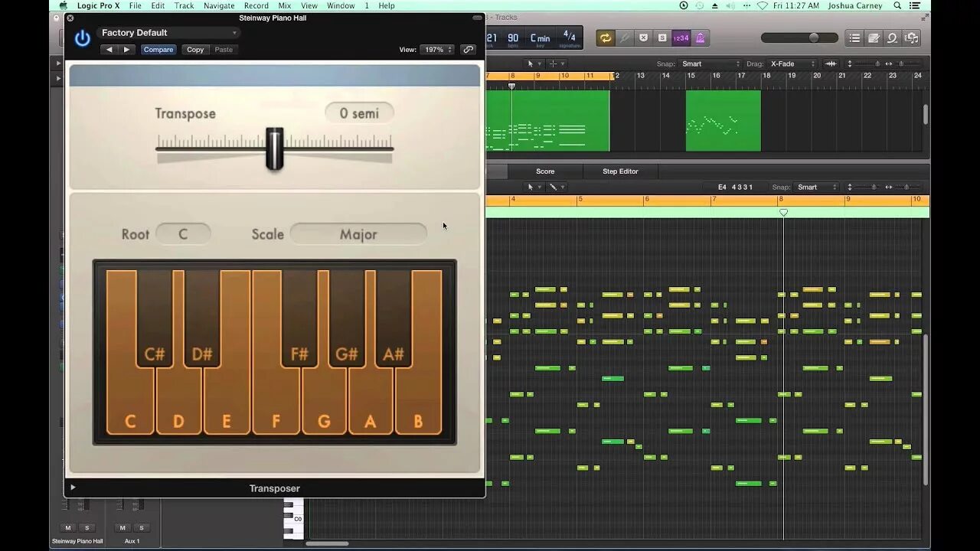Image resolution: width=980 pixels, height=551 pixels.
Task: Open the Track menu
Action: coord(184,5)
